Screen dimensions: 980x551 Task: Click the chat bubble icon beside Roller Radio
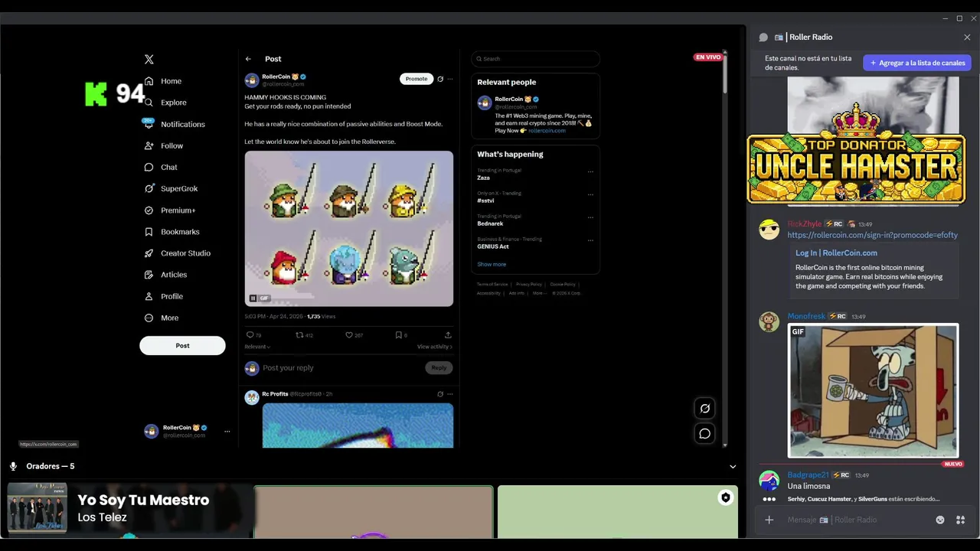[x=763, y=37]
